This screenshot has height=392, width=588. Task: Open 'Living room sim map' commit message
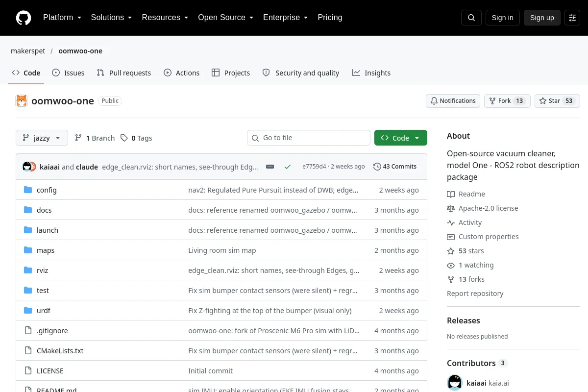coord(222,250)
